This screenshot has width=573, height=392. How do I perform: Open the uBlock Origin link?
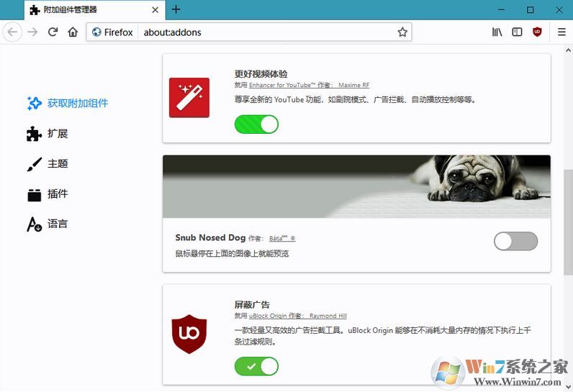point(268,316)
